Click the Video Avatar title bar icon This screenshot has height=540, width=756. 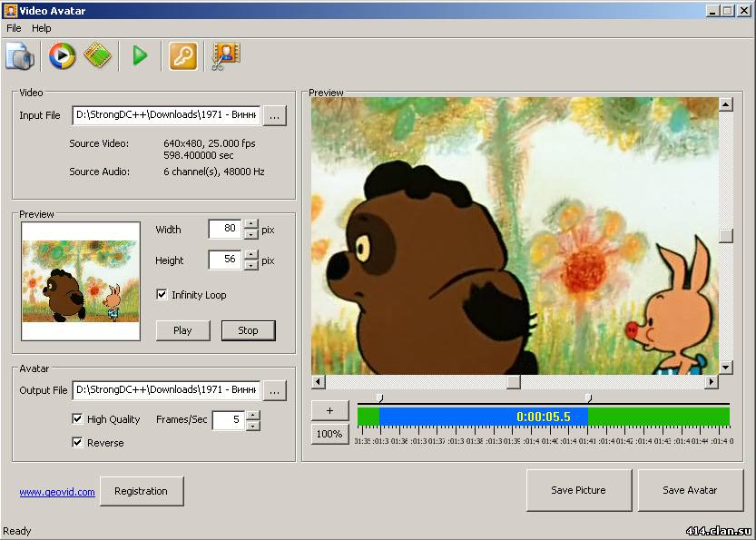(10, 10)
